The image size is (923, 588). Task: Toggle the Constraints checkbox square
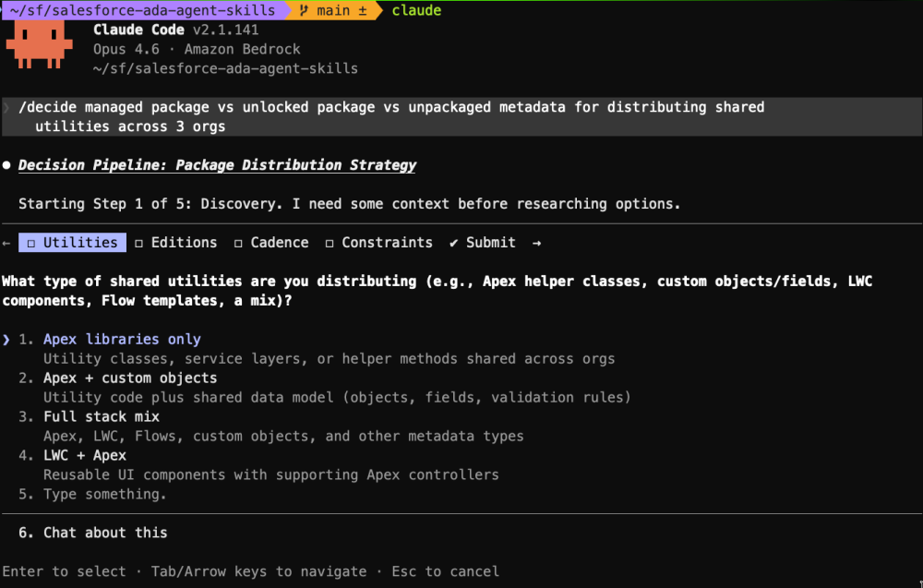330,243
